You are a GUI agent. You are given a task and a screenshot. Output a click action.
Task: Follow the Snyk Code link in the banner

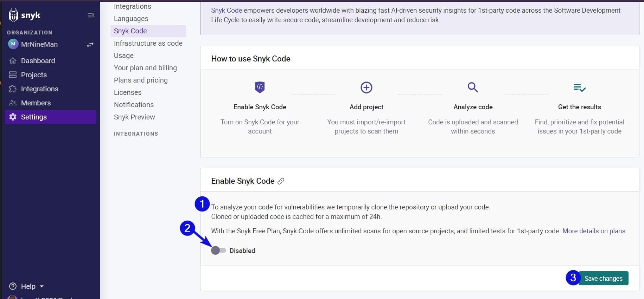227,11
